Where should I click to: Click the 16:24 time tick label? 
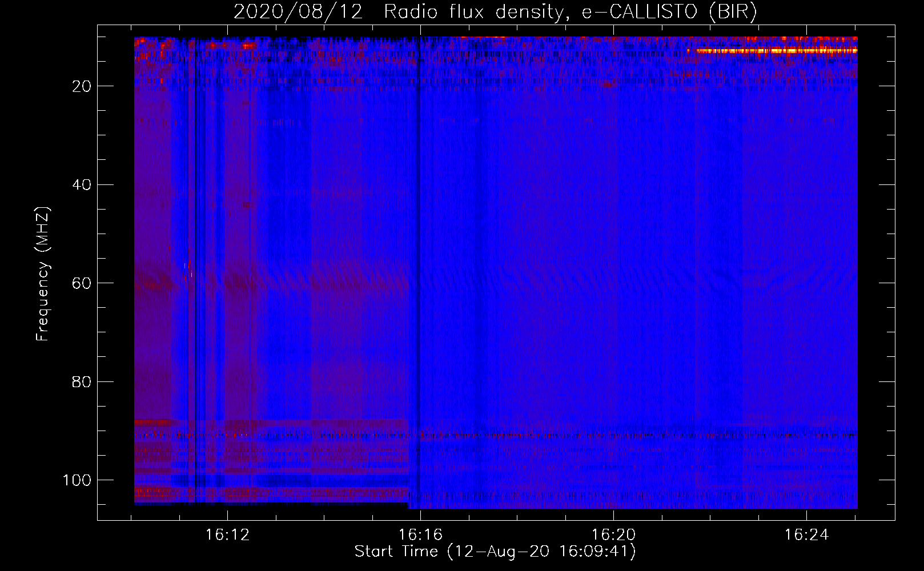(x=806, y=535)
